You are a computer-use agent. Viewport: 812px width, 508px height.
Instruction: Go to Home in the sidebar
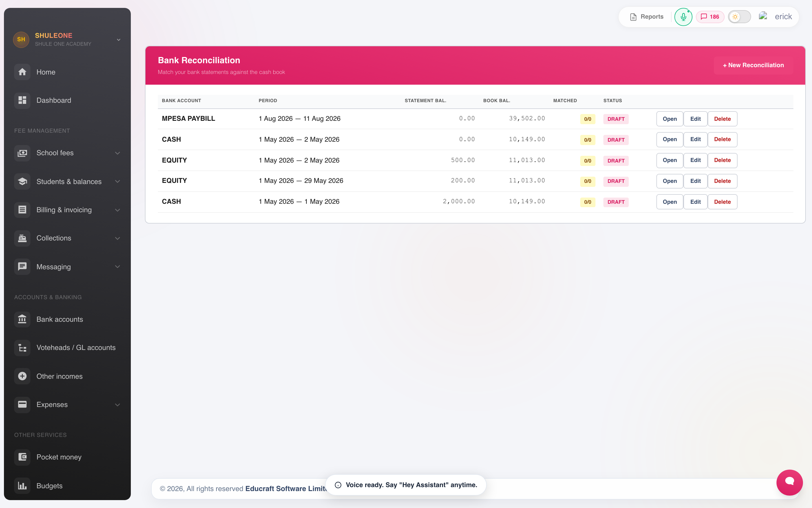(67, 72)
